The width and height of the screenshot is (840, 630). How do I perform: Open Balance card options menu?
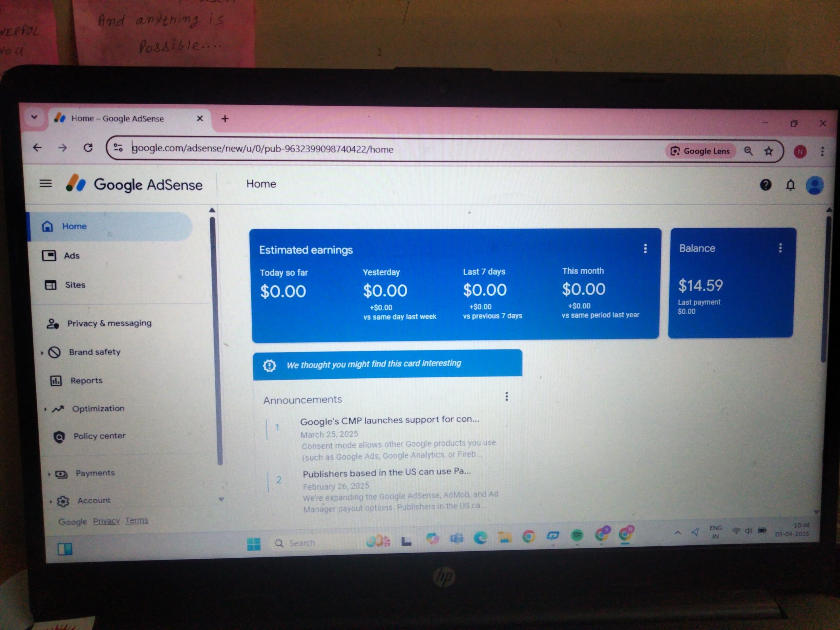(780, 248)
